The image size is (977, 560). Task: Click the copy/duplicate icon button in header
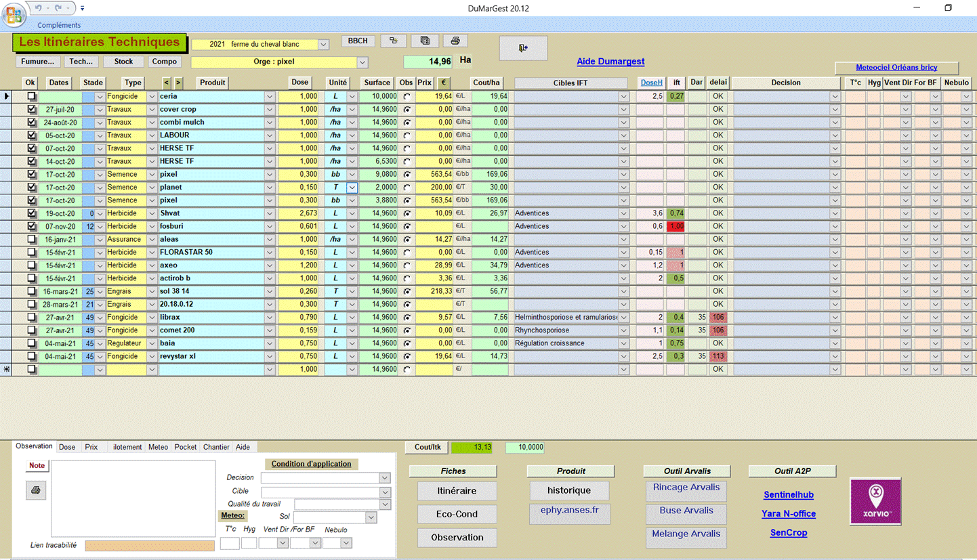pyautogui.click(x=425, y=41)
